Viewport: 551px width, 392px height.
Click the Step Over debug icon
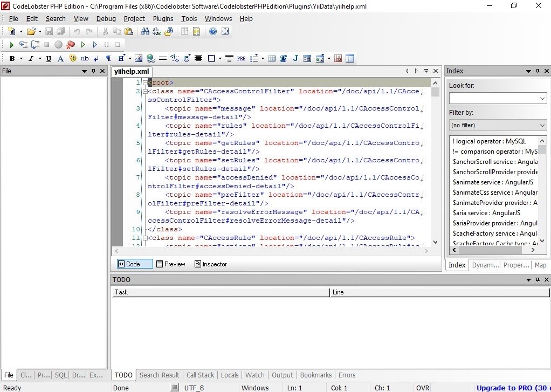(x=35, y=45)
